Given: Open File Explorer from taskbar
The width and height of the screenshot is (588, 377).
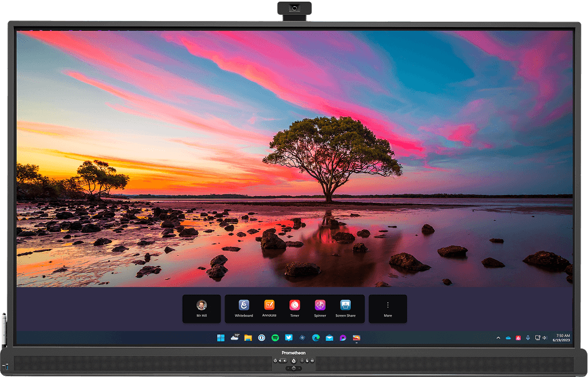Looking at the screenshot, I should point(248,338).
